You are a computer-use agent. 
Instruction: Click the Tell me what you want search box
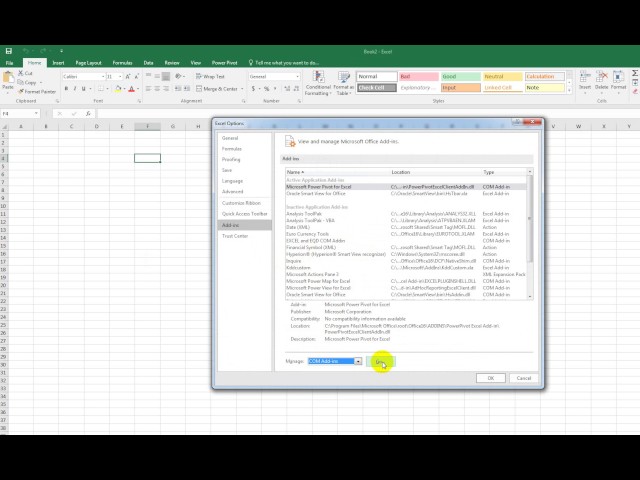point(284,63)
